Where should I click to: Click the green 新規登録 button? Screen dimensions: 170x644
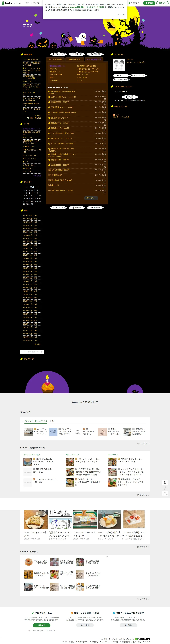(x=149, y=3)
